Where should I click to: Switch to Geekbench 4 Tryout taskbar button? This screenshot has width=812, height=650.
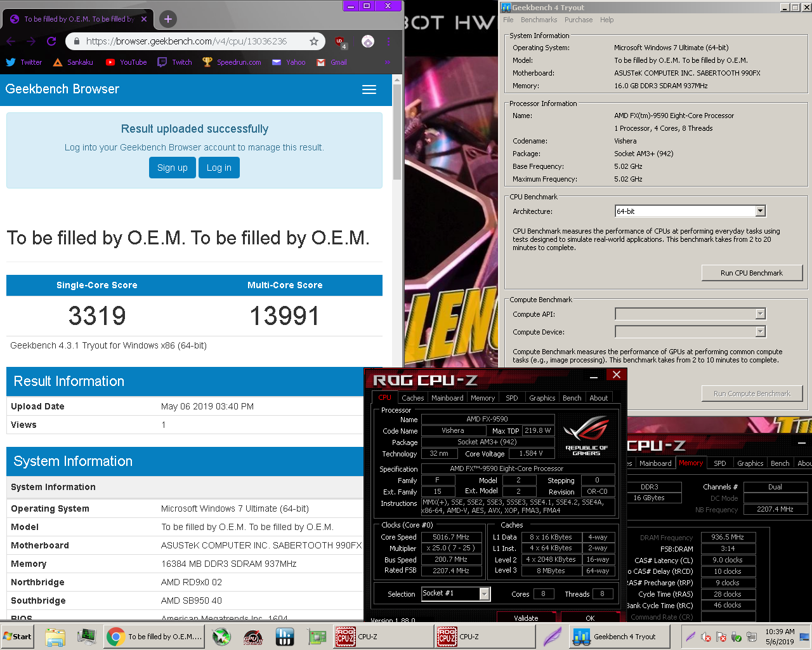coord(620,637)
